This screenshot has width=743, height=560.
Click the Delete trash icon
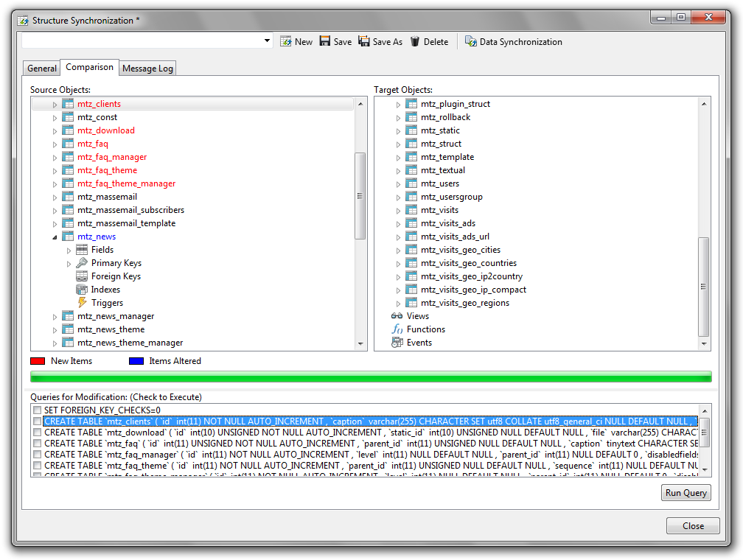(414, 41)
